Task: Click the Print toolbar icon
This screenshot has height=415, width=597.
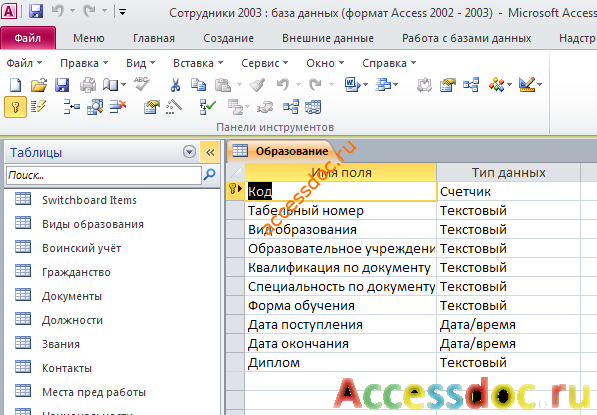Action: tap(88, 85)
